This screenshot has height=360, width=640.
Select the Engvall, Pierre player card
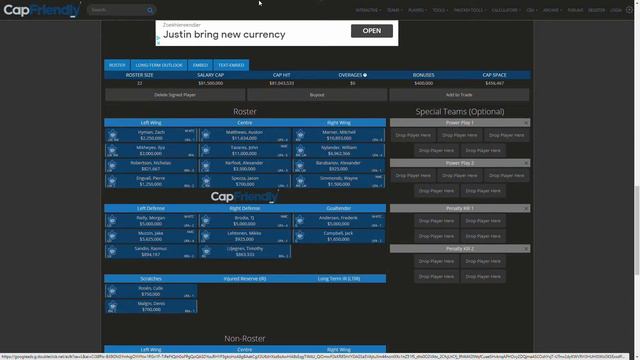pyautogui.click(x=151, y=181)
